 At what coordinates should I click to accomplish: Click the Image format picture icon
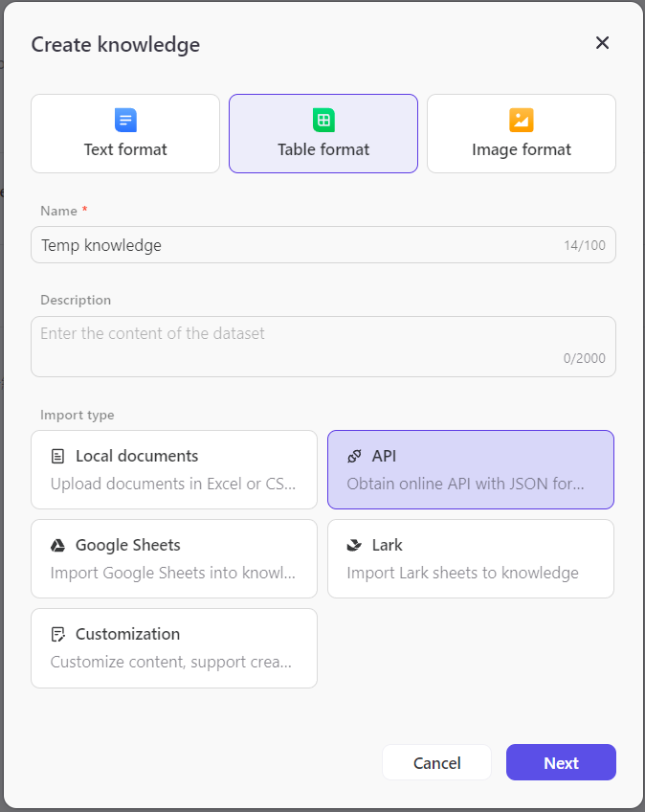(x=521, y=119)
